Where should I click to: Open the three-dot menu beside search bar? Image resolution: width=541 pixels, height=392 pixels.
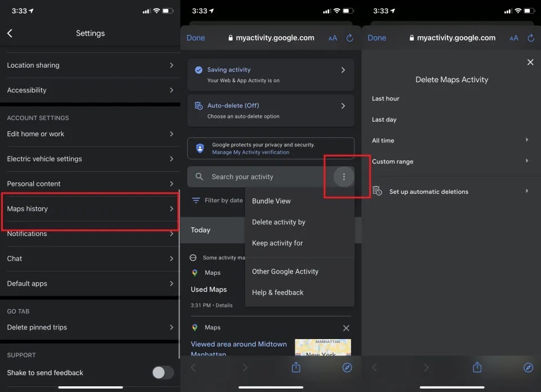click(344, 177)
